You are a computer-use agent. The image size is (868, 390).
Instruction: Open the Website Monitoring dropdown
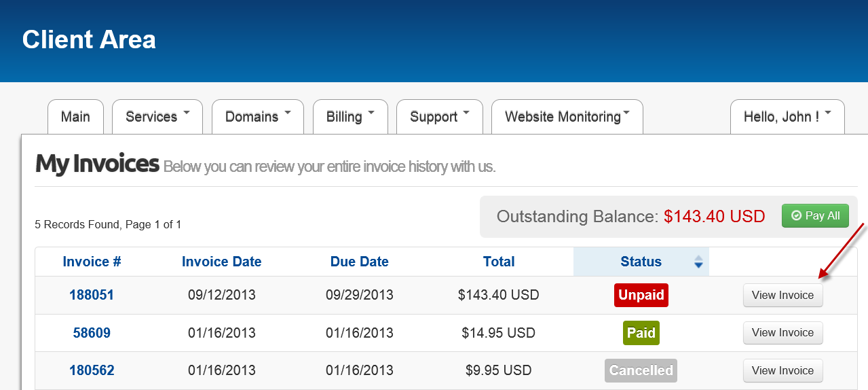(567, 117)
